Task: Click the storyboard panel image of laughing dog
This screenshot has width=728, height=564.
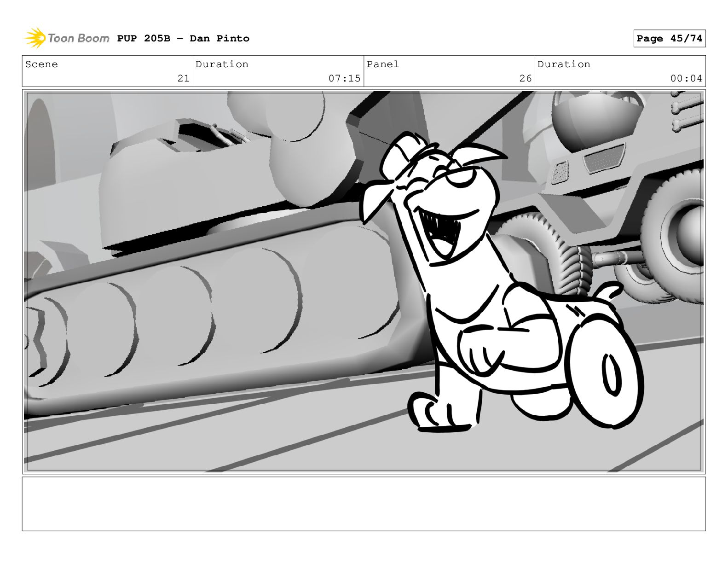Action: pyautogui.click(x=364, y=282)
